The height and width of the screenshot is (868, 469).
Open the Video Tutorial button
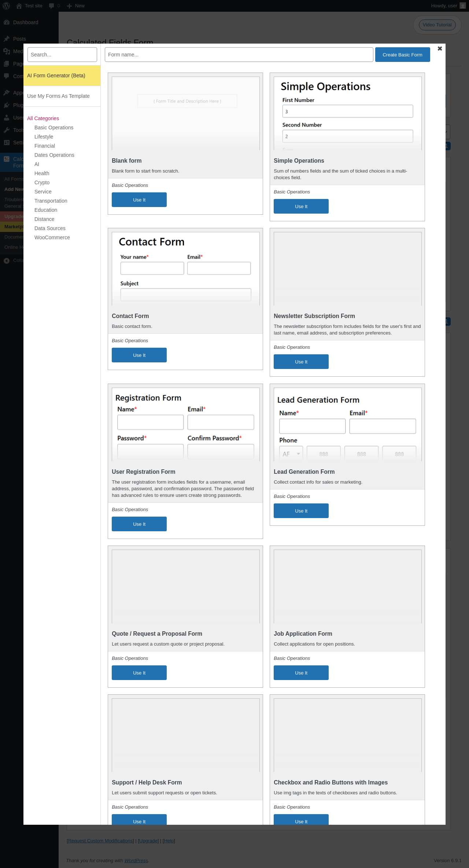[437, 25]
